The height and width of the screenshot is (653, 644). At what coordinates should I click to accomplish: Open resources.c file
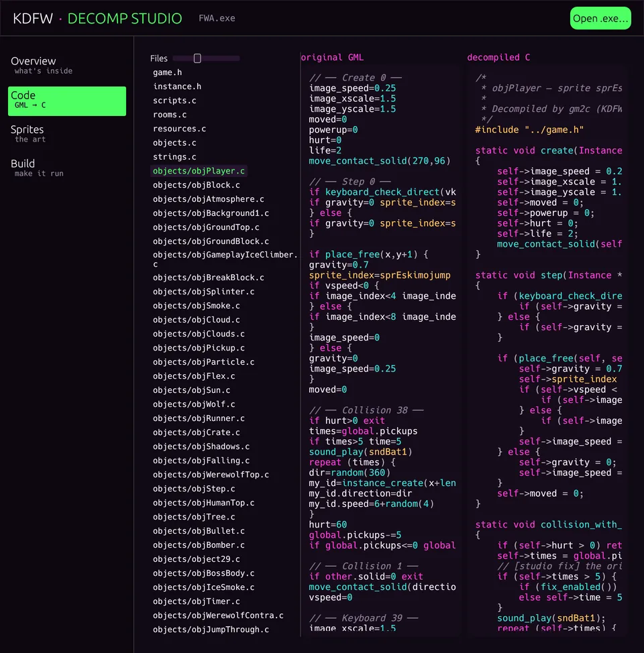click(x=179, y=129)
